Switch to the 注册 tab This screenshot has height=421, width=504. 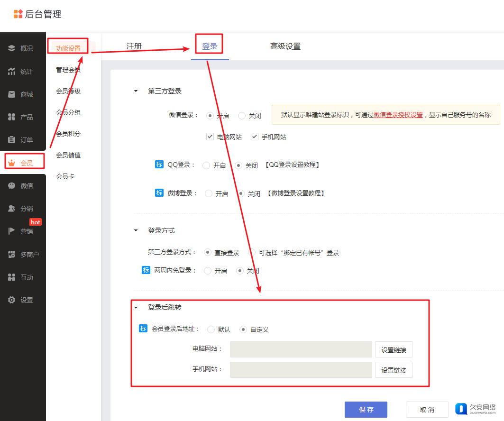(134, 46)
